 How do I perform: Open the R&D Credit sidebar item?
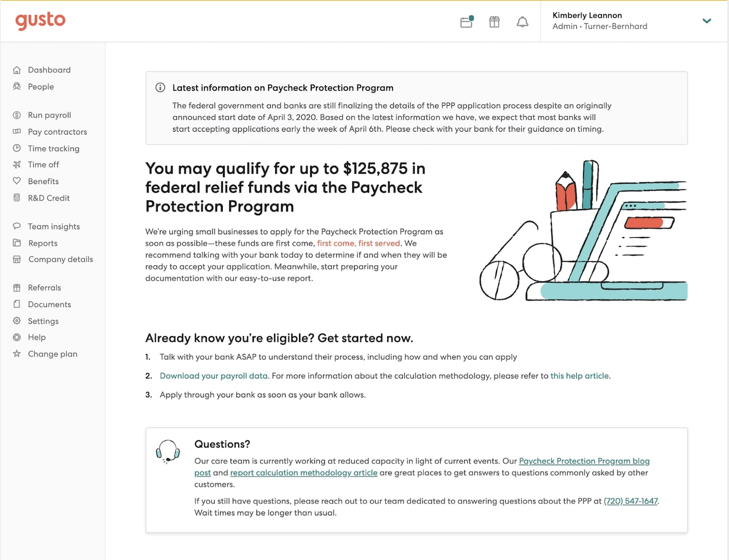pyautogui.click(x=49, y=198)
